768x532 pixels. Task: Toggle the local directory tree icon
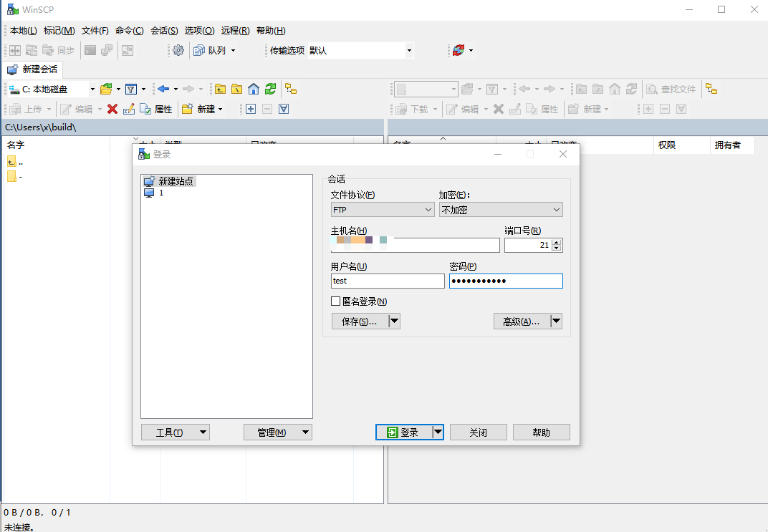click(x=291, y=89)
